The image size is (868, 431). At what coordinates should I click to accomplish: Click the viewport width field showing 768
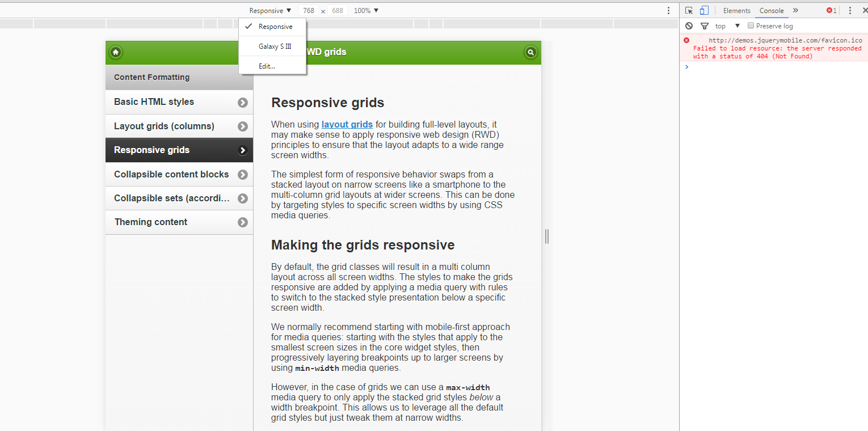[x=309, y=10]
